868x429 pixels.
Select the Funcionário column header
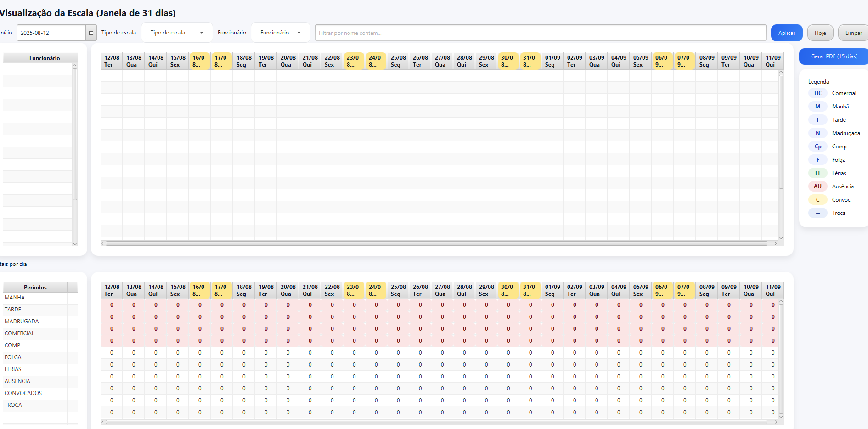pyautogui.click(x=45, y=58)
